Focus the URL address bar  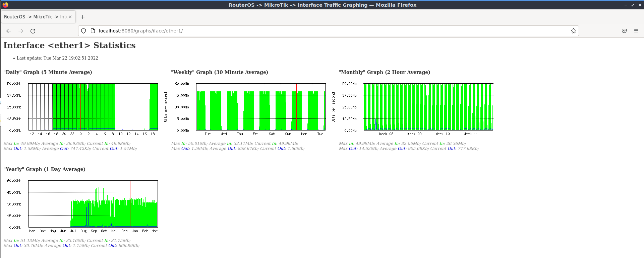(329, 31)
